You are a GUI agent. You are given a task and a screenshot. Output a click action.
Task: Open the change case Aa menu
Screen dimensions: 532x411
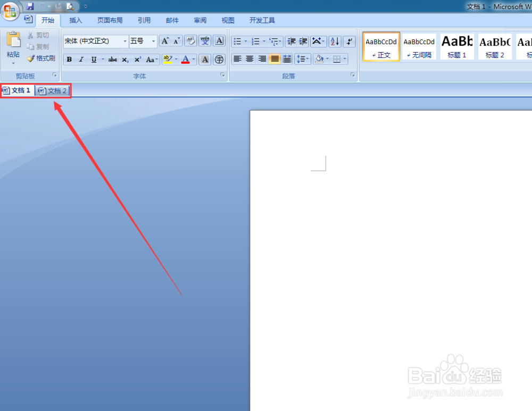tap(152, 60)
